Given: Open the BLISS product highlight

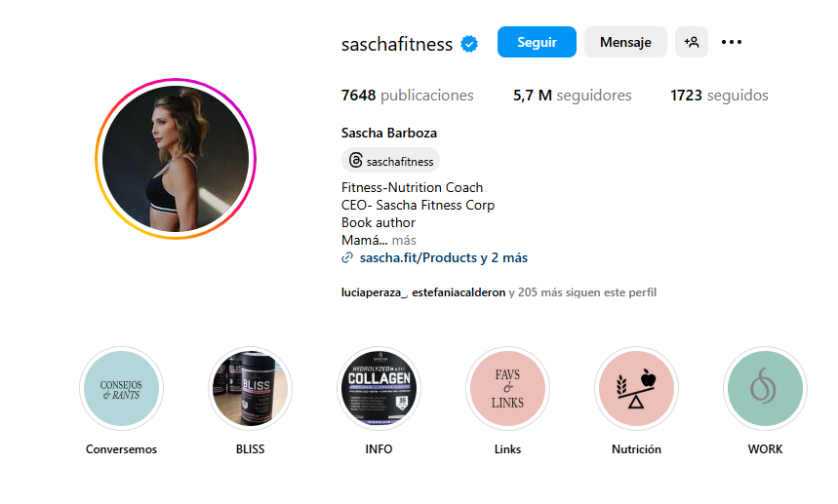Looking at the screenshot, I should 250,389.
